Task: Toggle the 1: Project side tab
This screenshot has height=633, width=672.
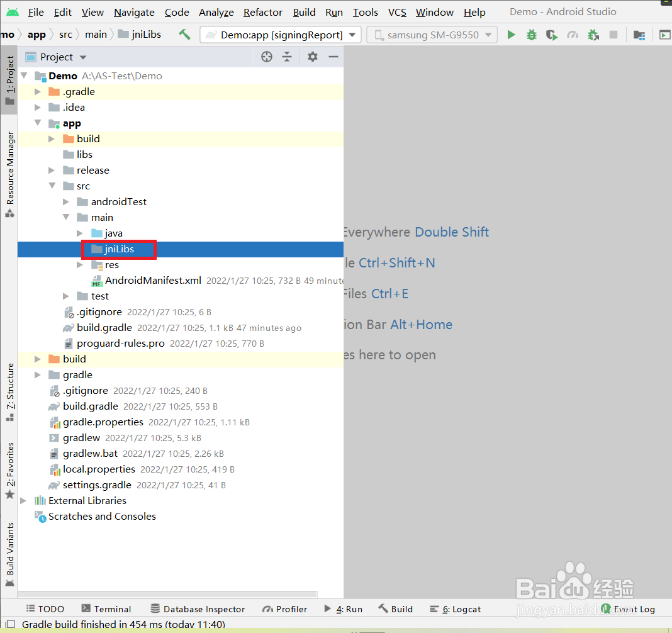Action: coord(9,80)
